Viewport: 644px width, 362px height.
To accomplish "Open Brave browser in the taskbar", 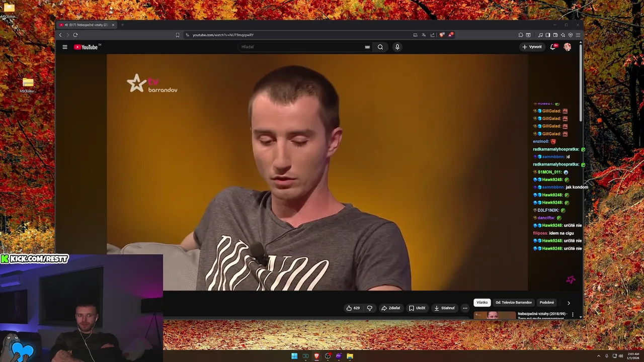I will pyautogui.click(x=316, y=356).
